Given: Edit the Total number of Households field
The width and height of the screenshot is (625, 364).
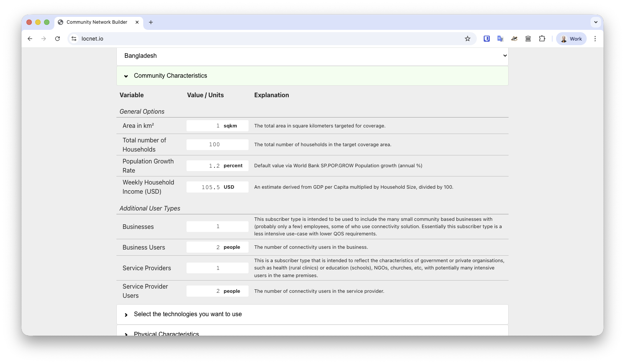Looking at the screenshot, I should click(217, 145).
